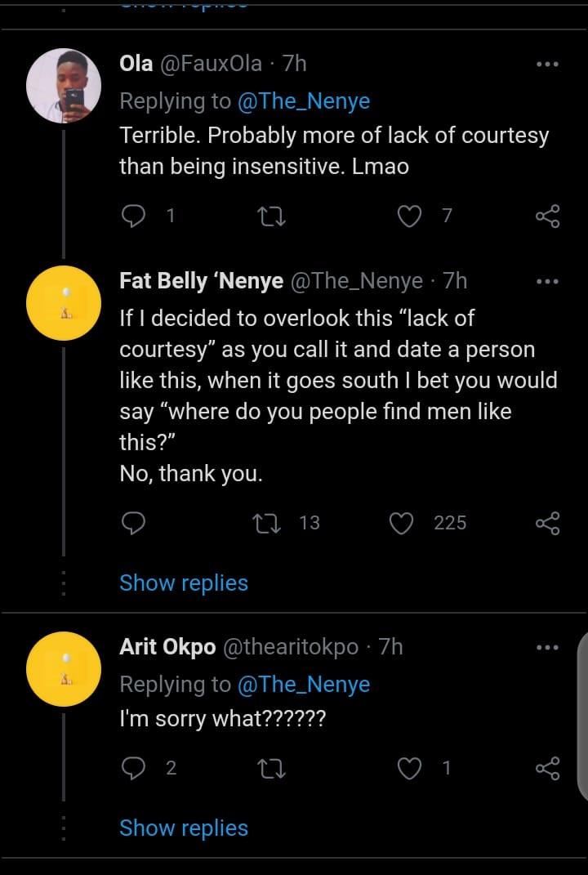Open more options on Ola's tweet

pos(547,64)
